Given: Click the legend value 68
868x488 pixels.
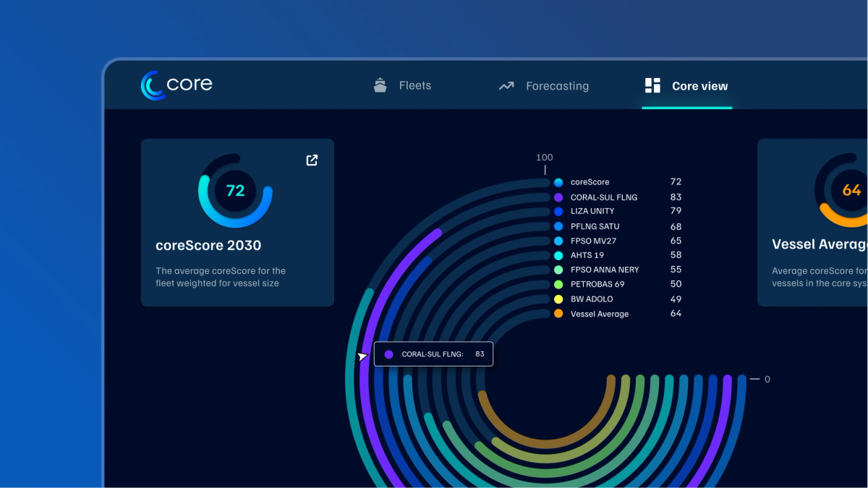Looking at the screenshot, I should pyautogui.click(x=676, y=226).
